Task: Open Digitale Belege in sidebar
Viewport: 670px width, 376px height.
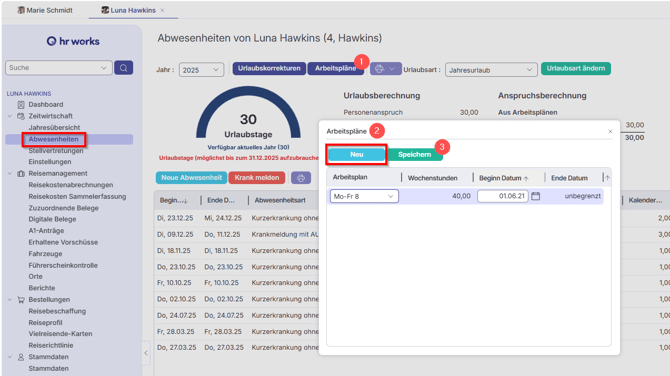Action: (x=53, y=219)
